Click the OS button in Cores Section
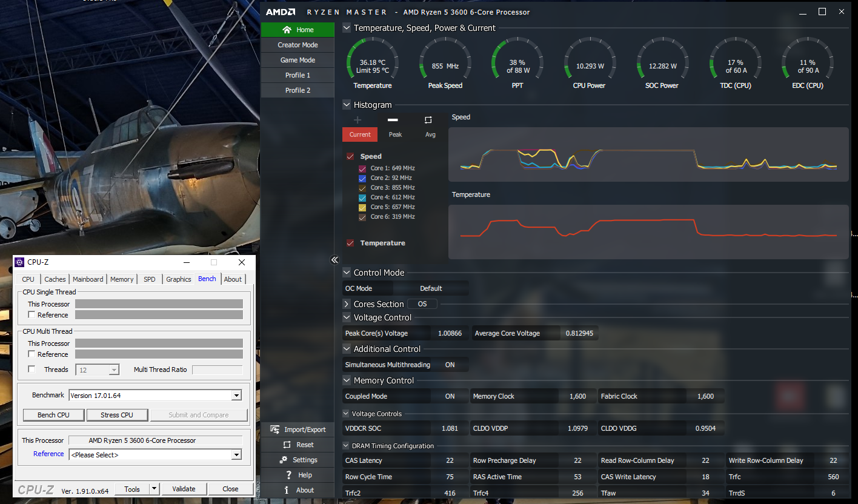Screen dimensions: 858x504 (422, 304)
